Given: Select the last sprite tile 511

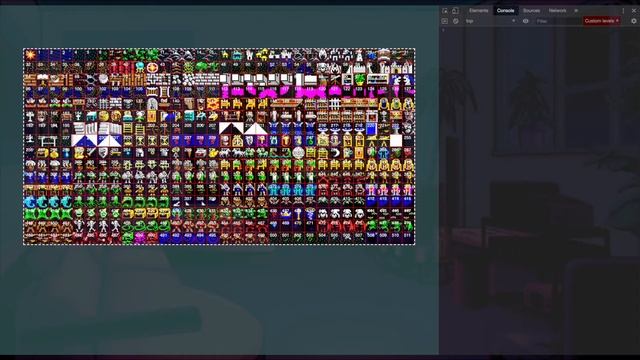Looking at the screenshot, I should [x=408, y=238].
